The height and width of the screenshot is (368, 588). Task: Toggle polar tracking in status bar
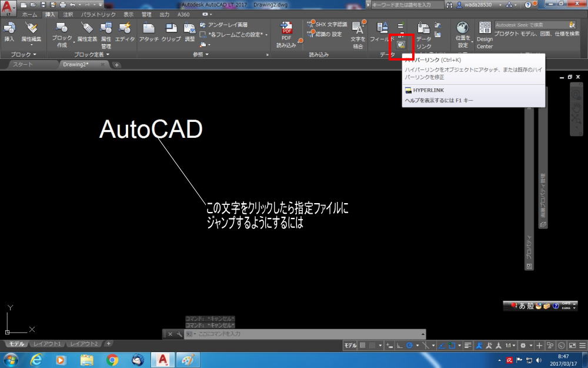[409, 346]
